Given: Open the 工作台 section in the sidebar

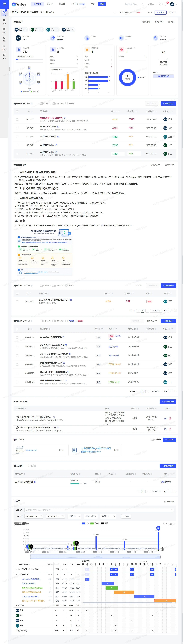Looking at the screenshot, I should click(4, 48).
